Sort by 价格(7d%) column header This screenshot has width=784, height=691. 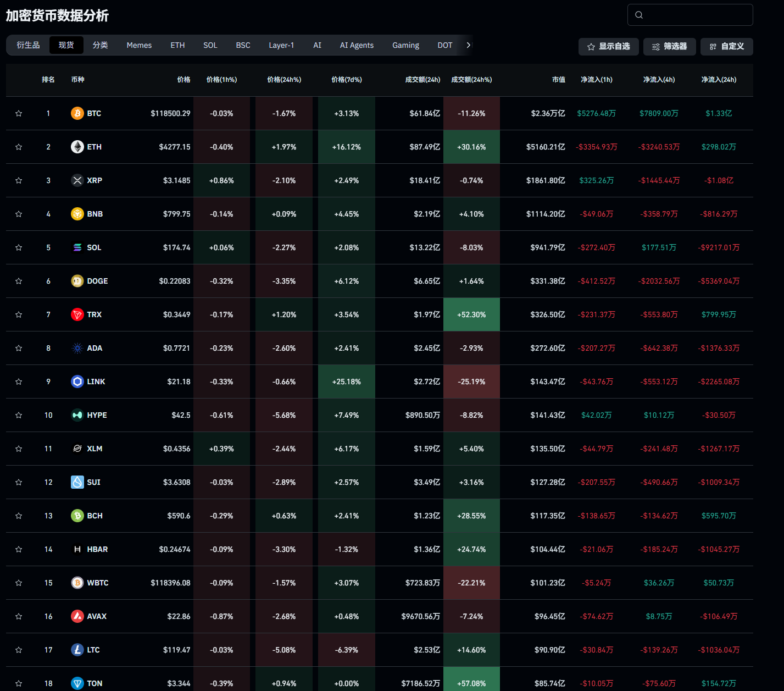pos(347,80)
